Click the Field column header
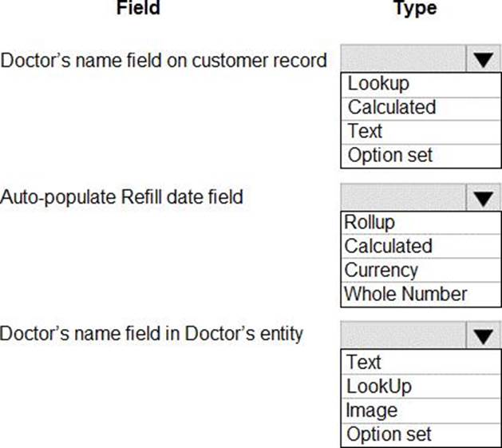Screen dimensions: 502x448 (138, 9)
